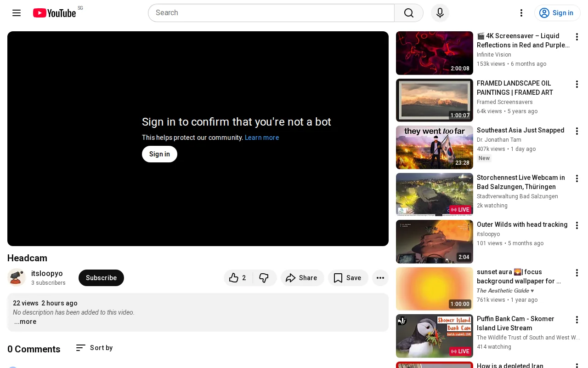588x368 pixels.
Task: Open Outer Wilds head tracking thumbnail
Action: (x=435, y=241)
